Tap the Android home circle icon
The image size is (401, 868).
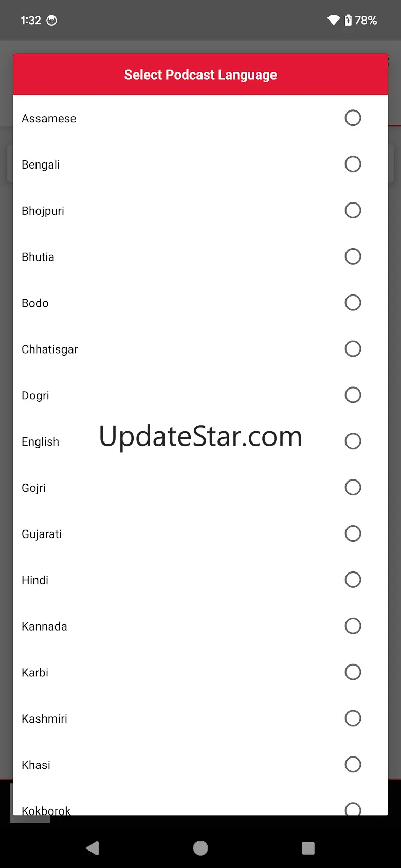tap(200, 848)
